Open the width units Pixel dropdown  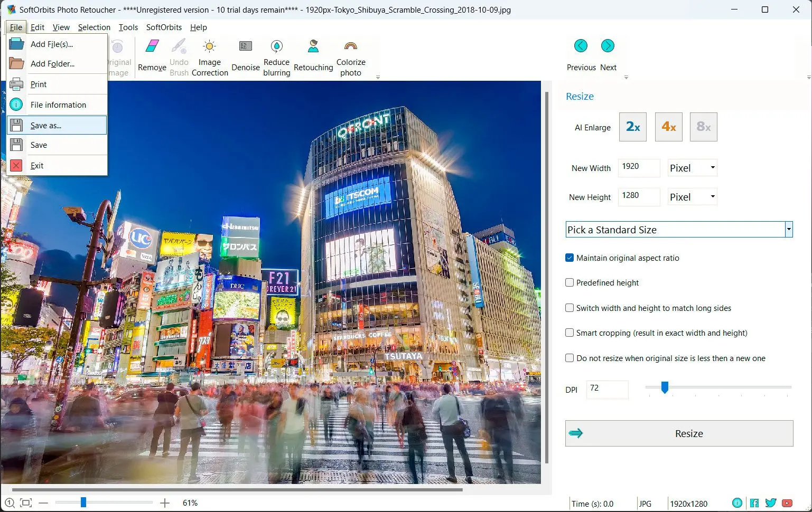[x=711, y=167]
